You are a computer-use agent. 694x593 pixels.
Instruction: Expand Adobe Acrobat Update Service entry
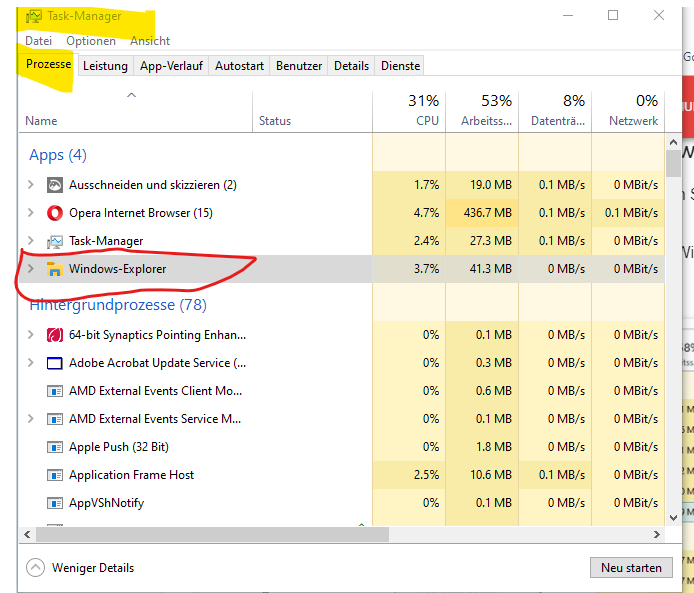31,363
